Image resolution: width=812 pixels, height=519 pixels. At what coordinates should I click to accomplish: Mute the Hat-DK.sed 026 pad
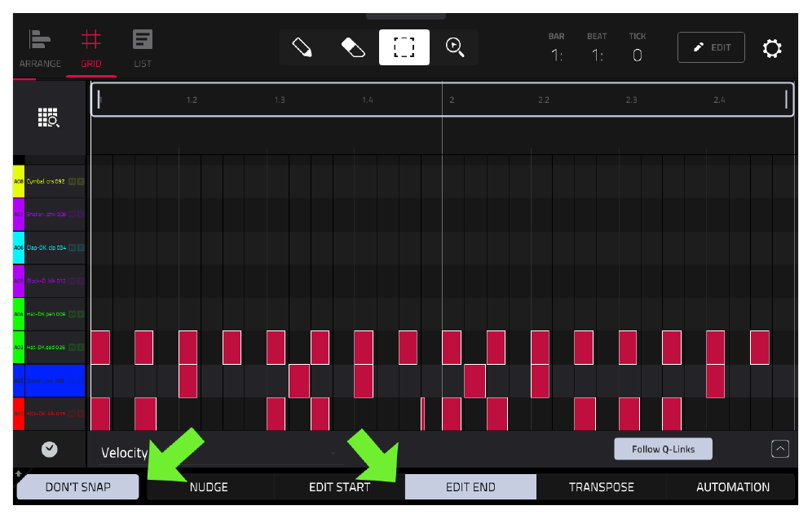click(x=72, y=348)
